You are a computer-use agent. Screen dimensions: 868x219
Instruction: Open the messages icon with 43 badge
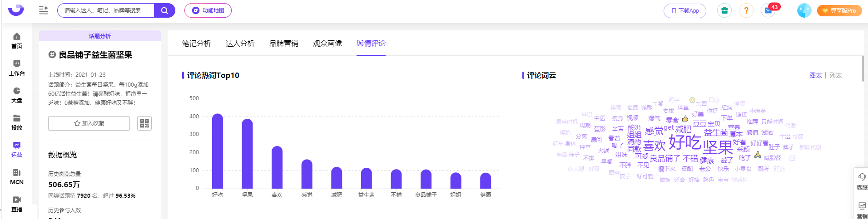point(769,10)
